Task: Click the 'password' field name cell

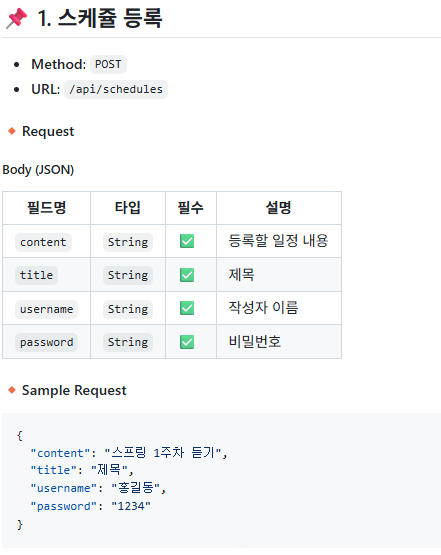Action: (46, 342)
